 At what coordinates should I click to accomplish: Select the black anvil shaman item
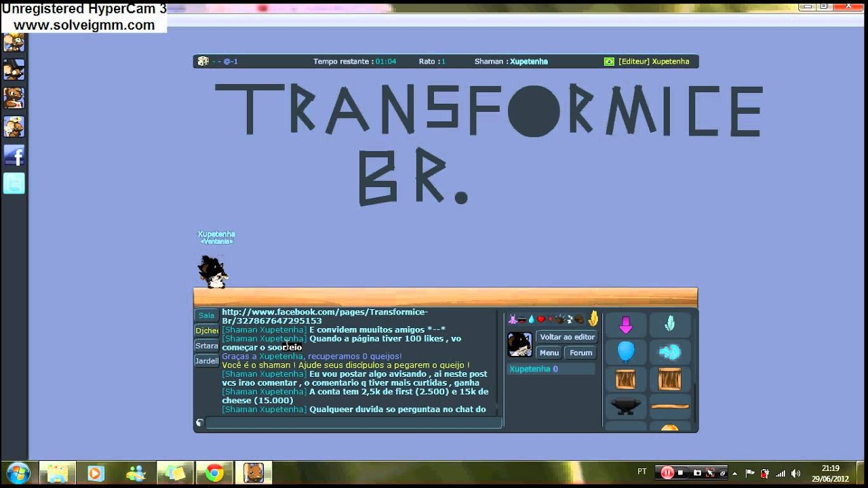625,406
